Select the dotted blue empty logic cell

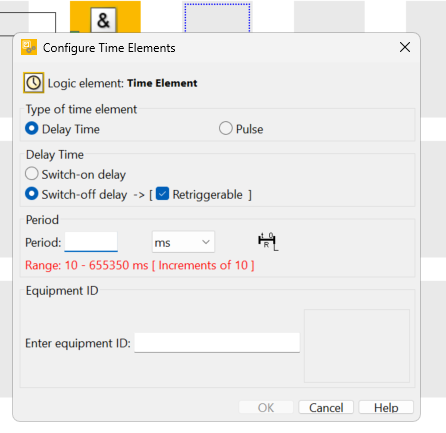coord(217,18)
